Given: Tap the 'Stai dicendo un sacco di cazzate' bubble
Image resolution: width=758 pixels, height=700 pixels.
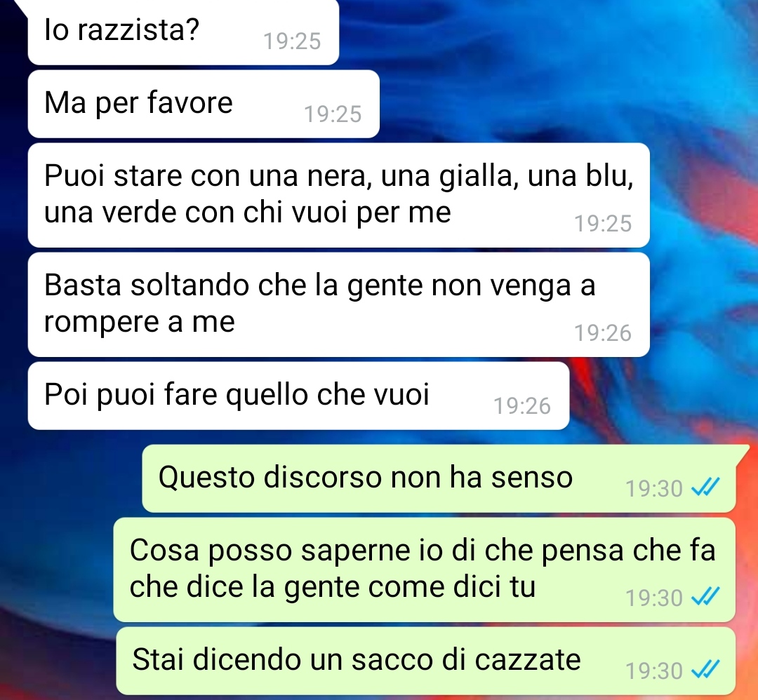Looking at the screenshot, I should point(425,661).
